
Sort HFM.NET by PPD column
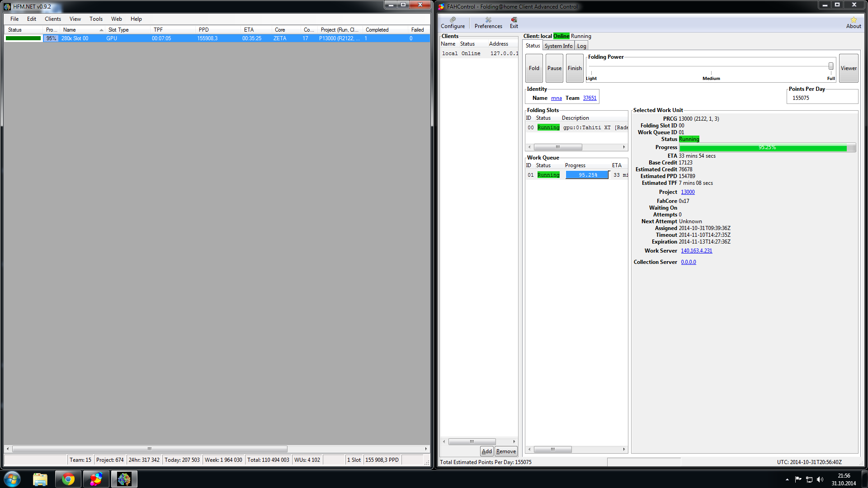218,30
